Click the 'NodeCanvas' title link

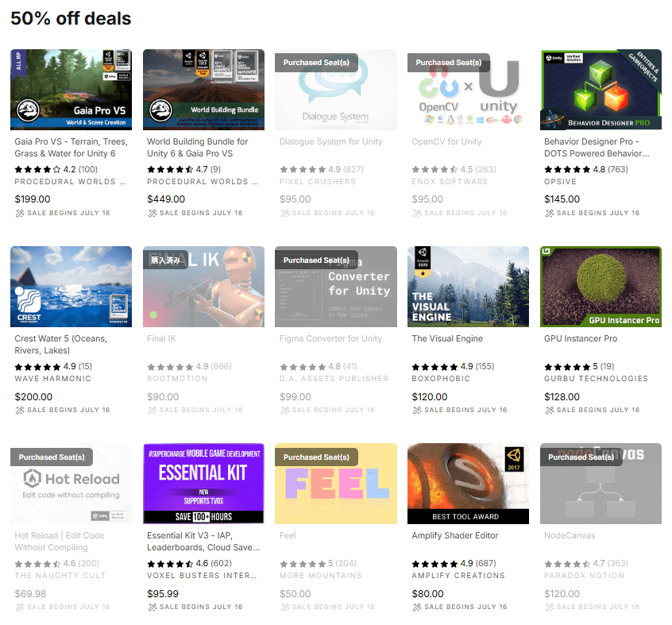coord(570,536)
